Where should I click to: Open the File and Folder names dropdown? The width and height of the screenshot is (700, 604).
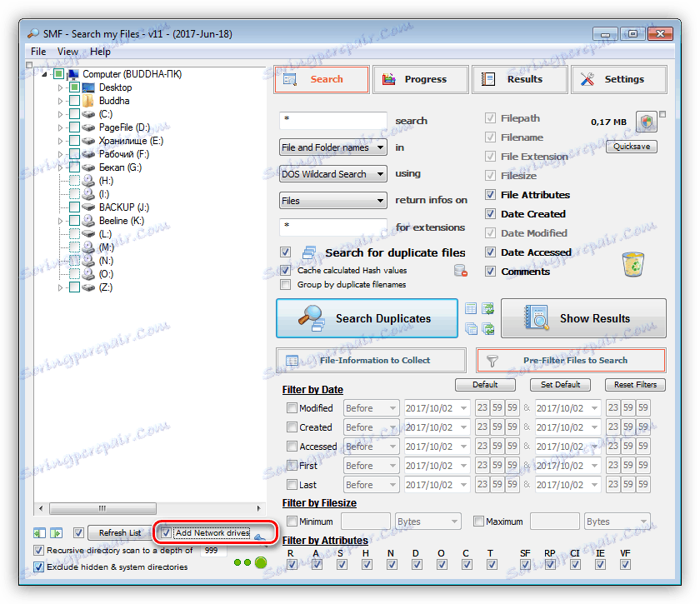pyautogui.click(x=333, y=147)
